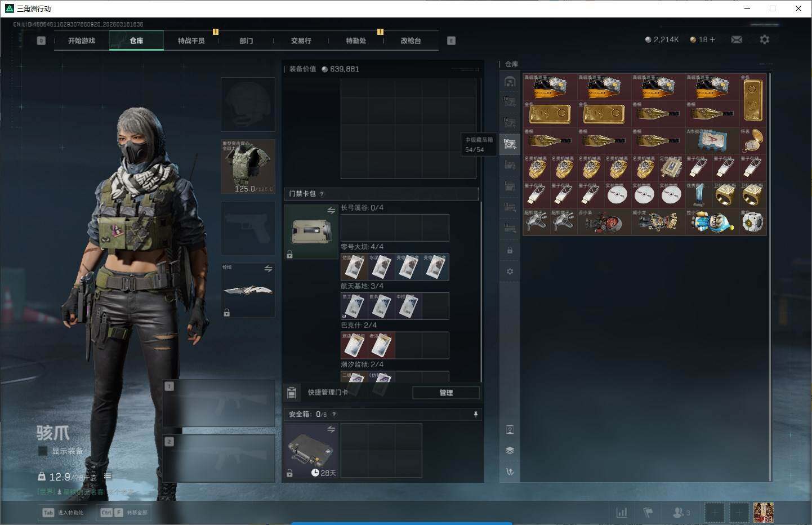Viewport: 812px width, 525px height.
Task: Open the 开始游戏 tab
Action: [x=82, y=41]
